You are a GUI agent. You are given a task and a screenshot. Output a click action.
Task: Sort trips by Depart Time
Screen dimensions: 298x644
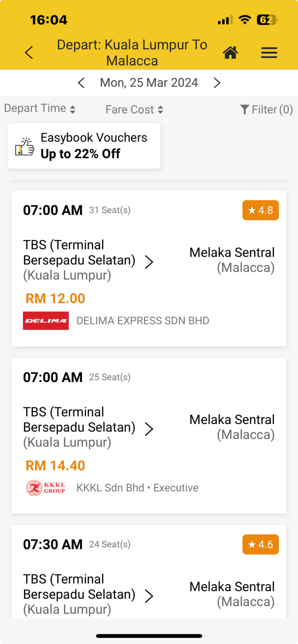coord(40,109)
